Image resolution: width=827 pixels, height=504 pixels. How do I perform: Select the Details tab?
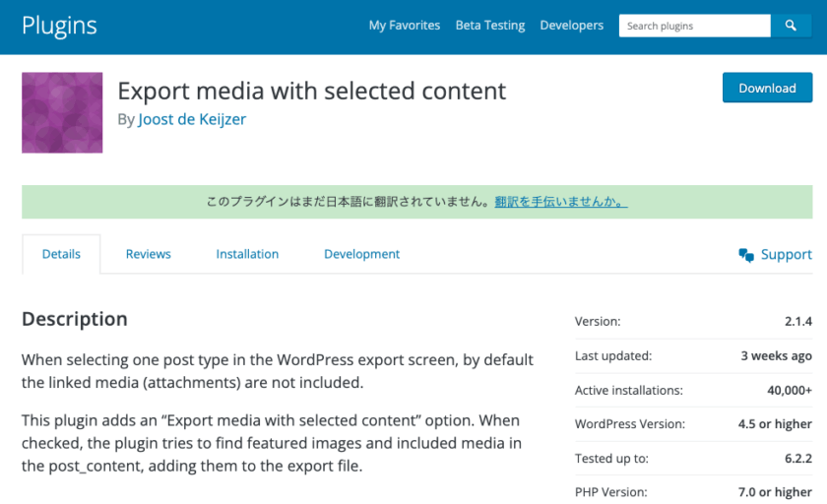click(x=61, y=254)
